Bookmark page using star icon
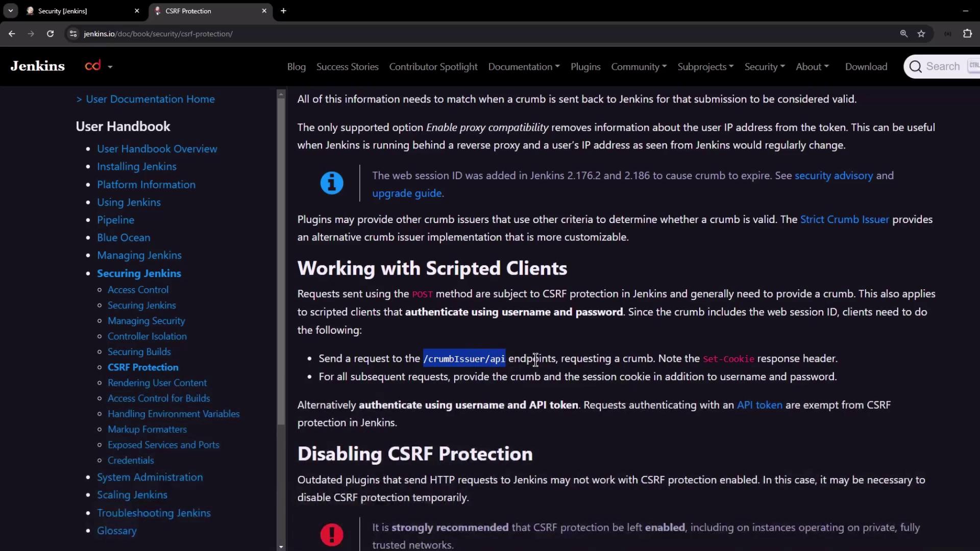 pyautogui.click(x=921, y=34)
